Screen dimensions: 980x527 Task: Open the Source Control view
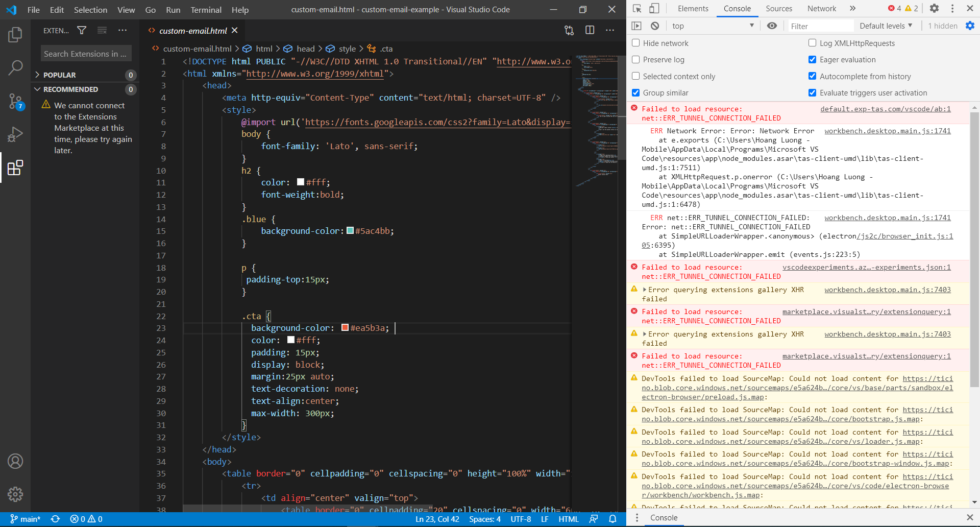tap(16, 101)
